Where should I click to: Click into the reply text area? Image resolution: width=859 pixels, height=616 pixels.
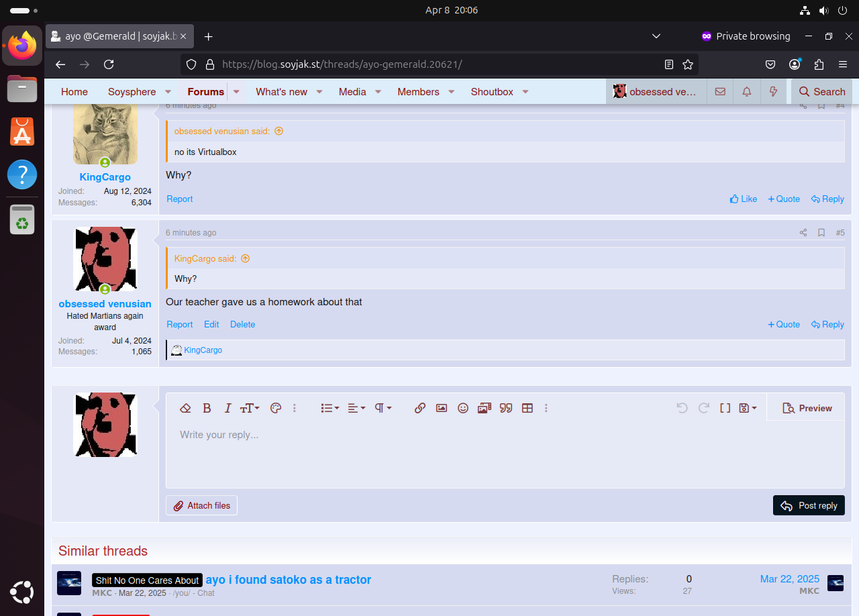[x=505, y=454]
